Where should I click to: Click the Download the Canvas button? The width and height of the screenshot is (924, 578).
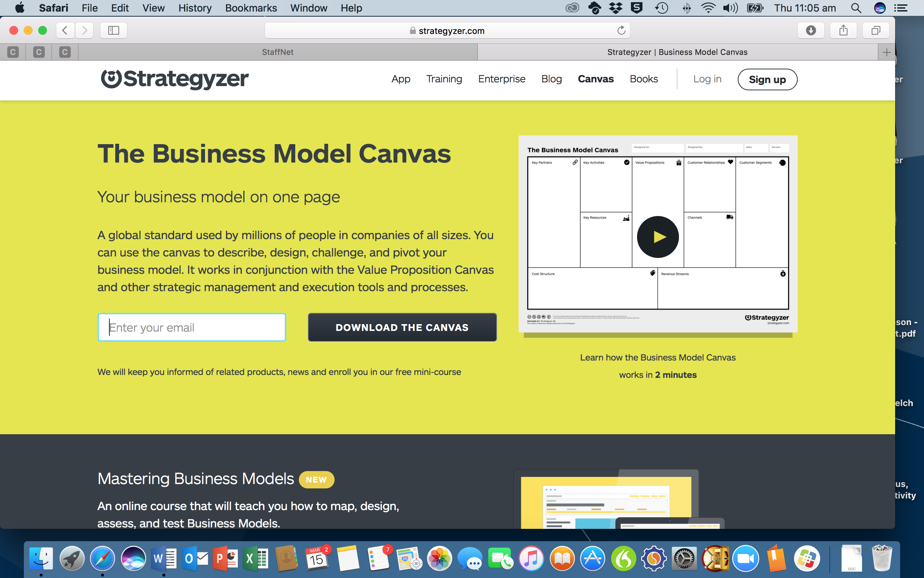[402, 327]
